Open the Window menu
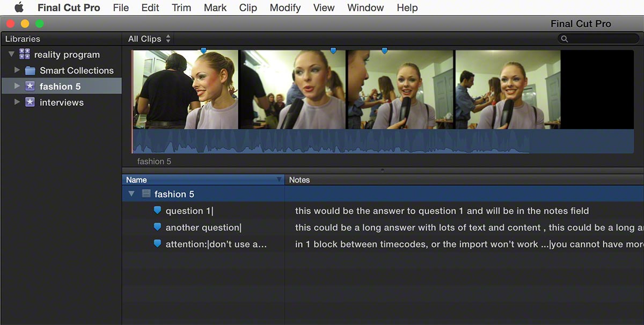The width and height of the screenshot is (644, 325). 365,8
